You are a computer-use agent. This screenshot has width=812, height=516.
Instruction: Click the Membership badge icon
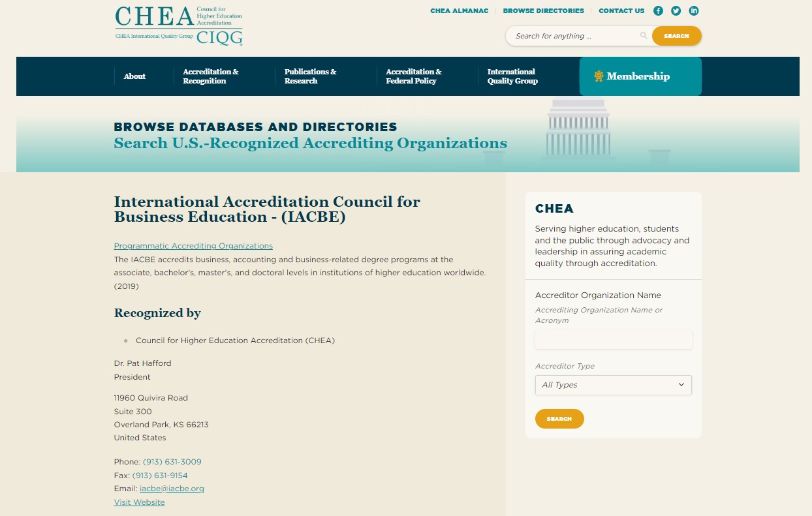599,76
